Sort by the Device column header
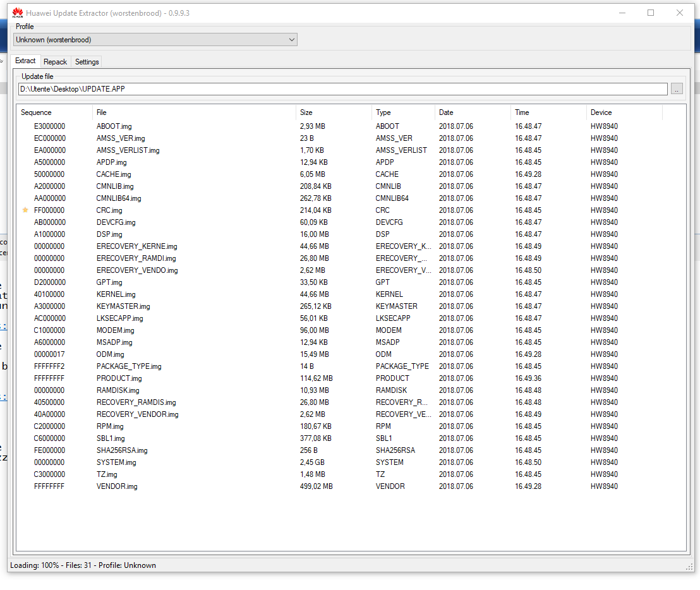This screenshot has width=700, height=590. pyautogui.click(x=624, y=112)
